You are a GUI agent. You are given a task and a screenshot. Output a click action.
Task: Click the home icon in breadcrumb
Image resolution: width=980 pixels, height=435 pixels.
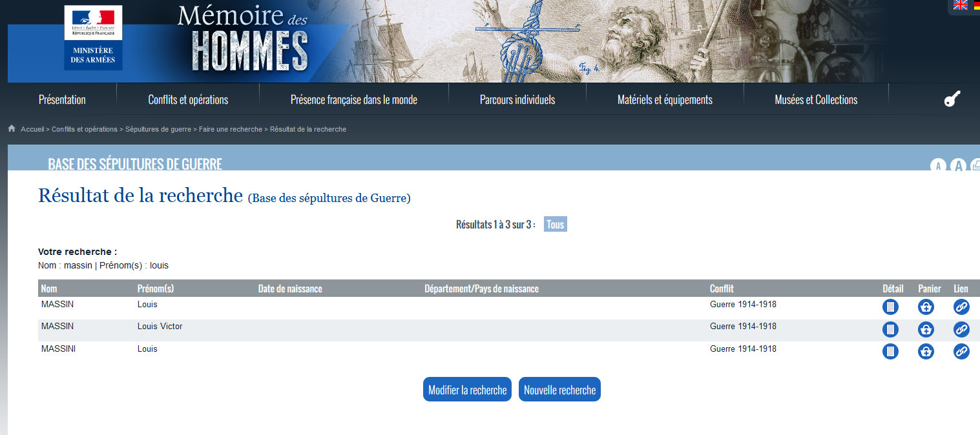(x=12, y=129)
